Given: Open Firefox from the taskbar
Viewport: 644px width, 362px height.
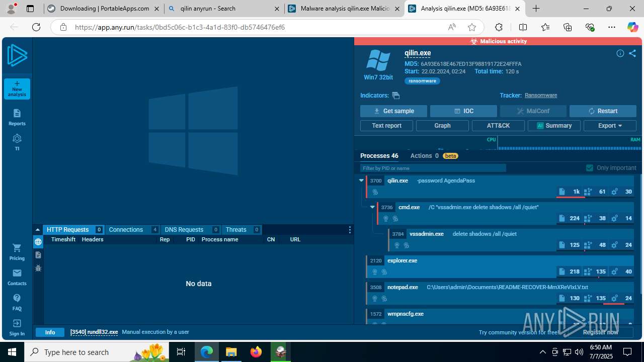Looking at the screenshot, I should (x=256, y=352).
